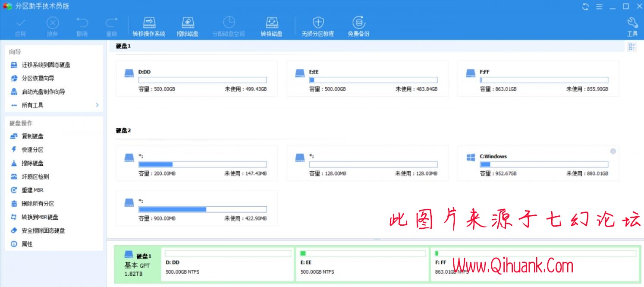Click the C:Windows usage bar
This screenshot has width=644, height=287.
(x=544, y=164)
